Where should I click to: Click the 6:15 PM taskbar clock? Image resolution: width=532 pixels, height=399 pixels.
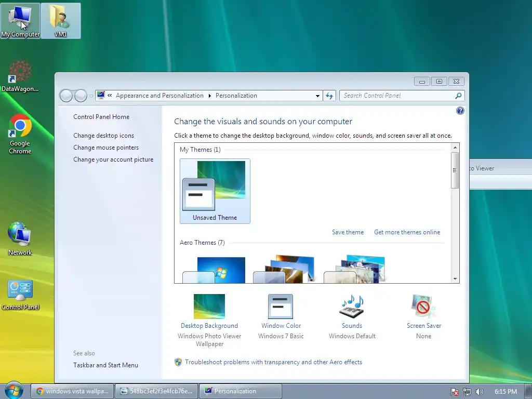tap(506, 392)
